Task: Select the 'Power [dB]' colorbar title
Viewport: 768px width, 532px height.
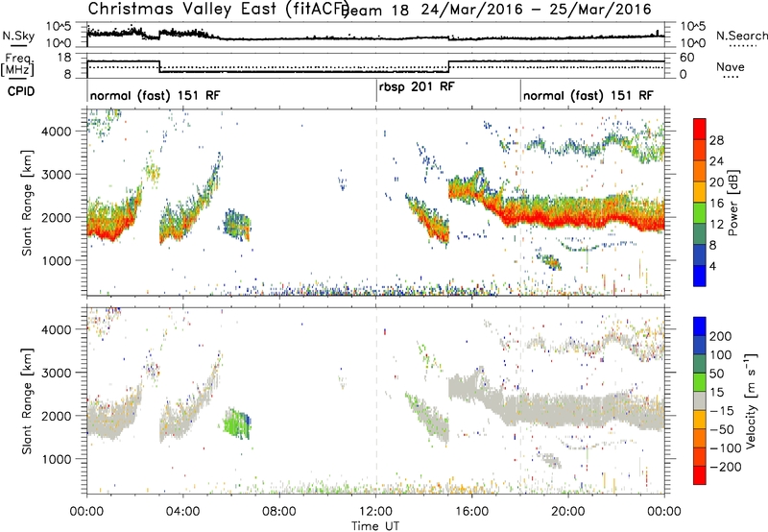Action: [732, 203]
